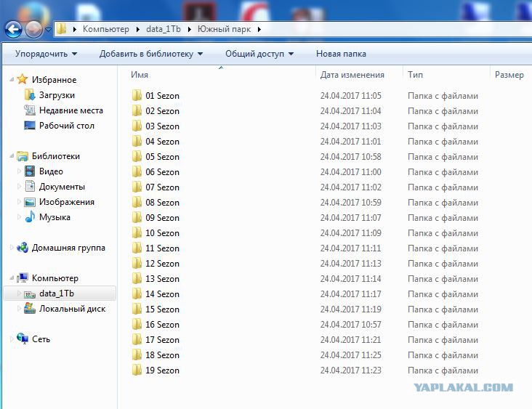Select the Видео library icon
The width and height of the screenshot is (532, 409).
tap(30, 171)
